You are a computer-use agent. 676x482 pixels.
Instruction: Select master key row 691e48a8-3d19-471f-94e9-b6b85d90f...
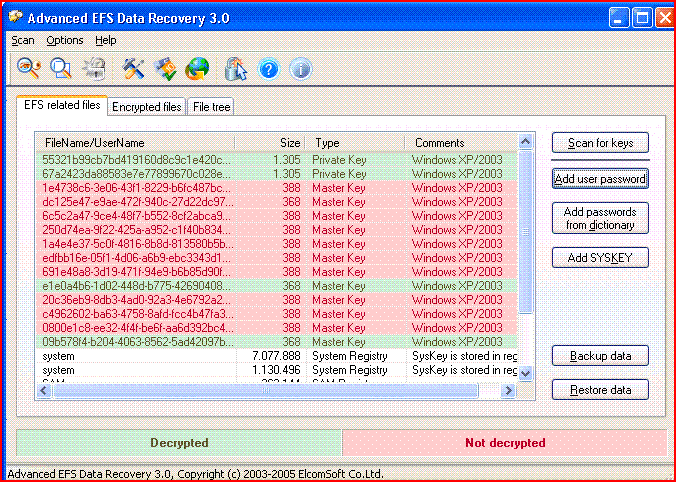[276, 272]
